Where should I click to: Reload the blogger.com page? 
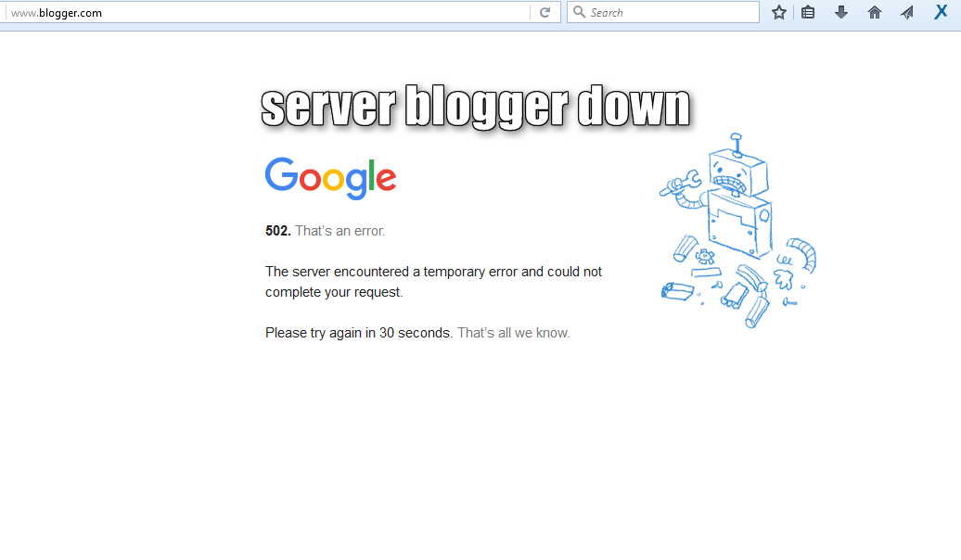pyautogui.click(x=545, y=12)
